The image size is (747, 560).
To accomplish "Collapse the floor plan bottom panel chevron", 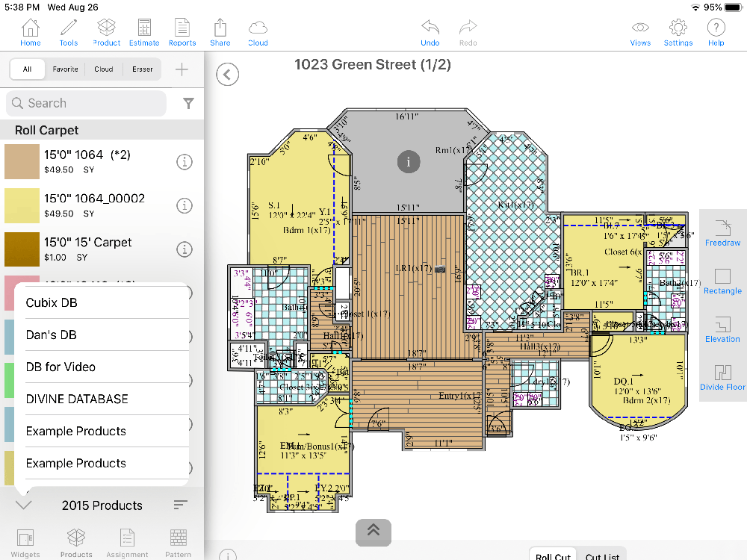I will tap(373, 532).
